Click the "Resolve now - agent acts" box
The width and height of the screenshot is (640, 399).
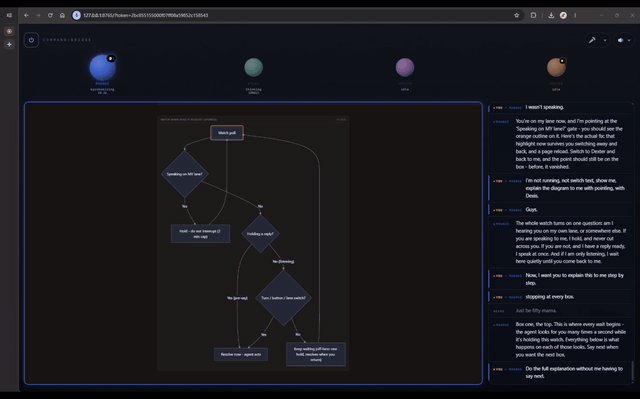[241, 354]
